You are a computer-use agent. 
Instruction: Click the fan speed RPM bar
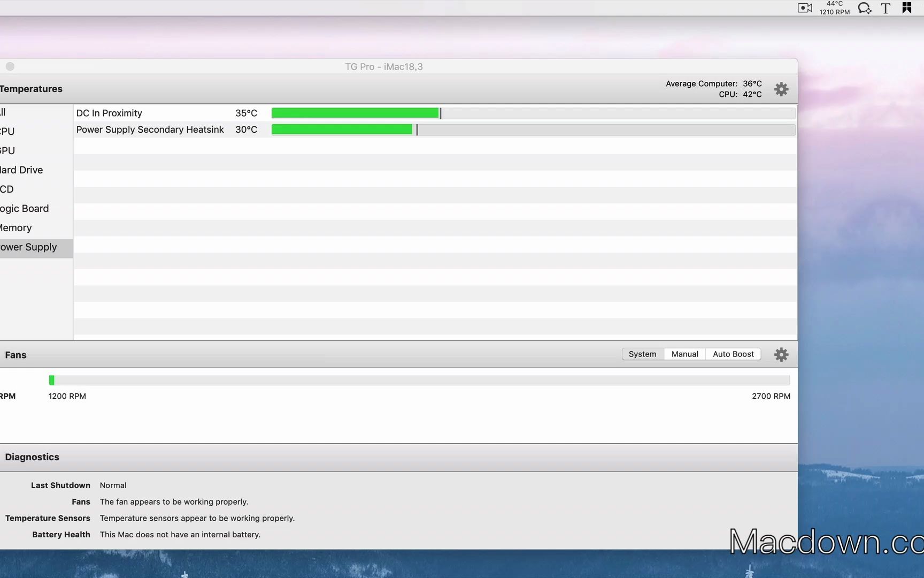(419, 380)
